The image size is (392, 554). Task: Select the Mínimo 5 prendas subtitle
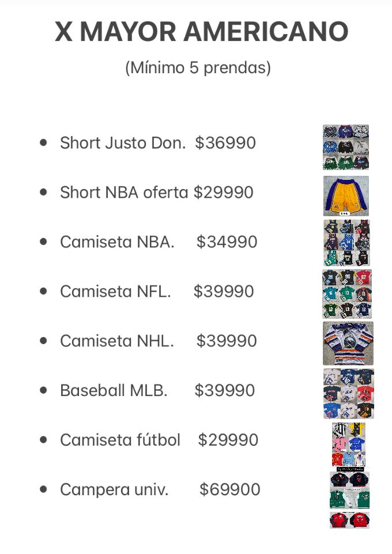[x=198, y=68]
